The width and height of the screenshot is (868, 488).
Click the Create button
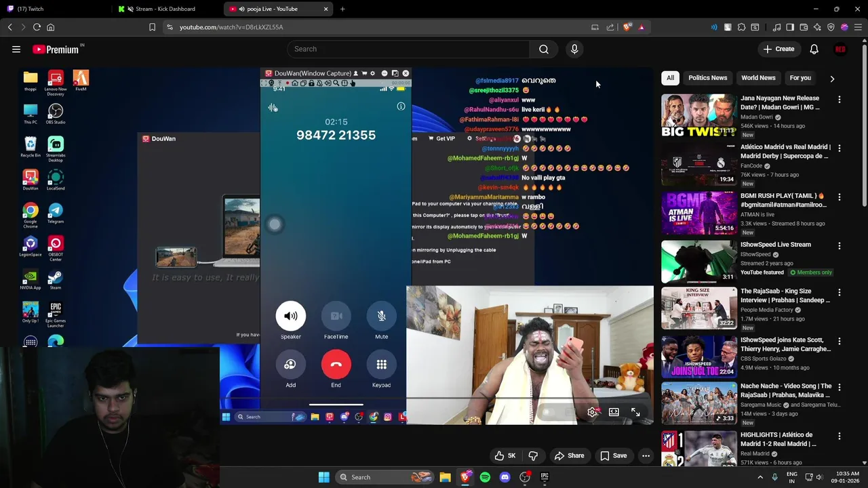(778, 49)
